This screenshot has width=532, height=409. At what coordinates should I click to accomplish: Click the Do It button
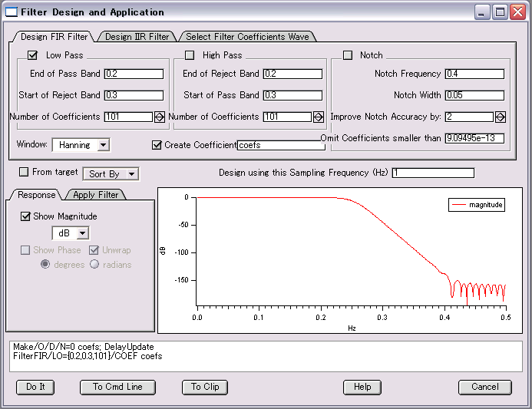coord(35,387)
